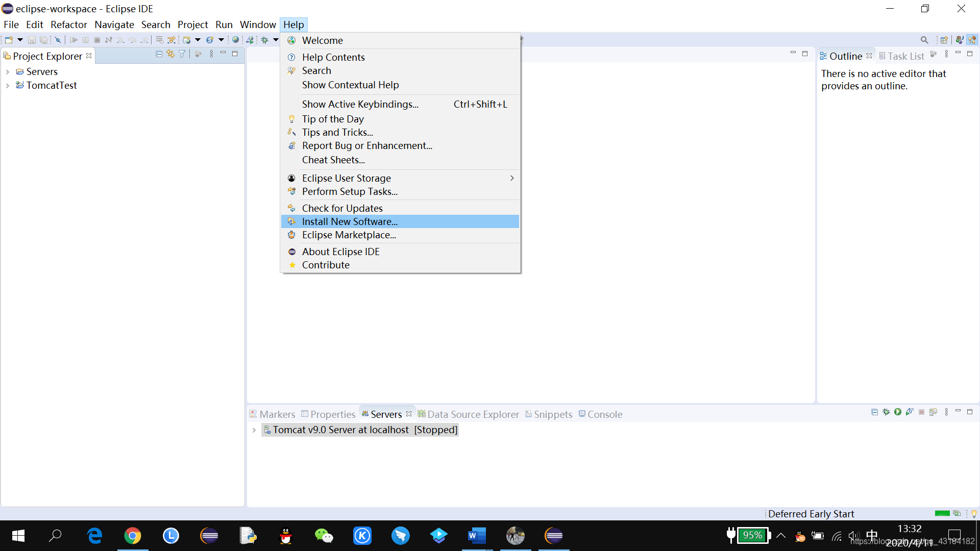Open the Debug launch dropdown arrow
Image resolution: width=980 pixels, height=551 pixels.
276,40
